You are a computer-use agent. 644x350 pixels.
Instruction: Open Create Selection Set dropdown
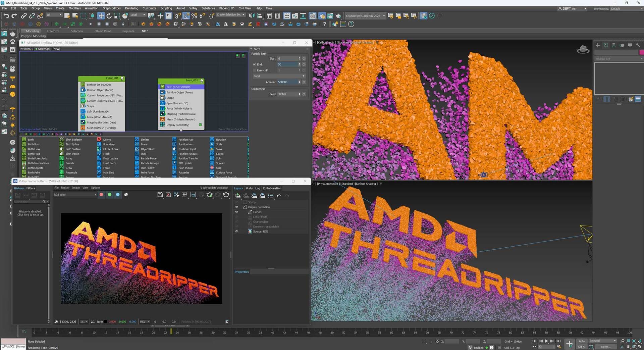(x=230, y=15)
